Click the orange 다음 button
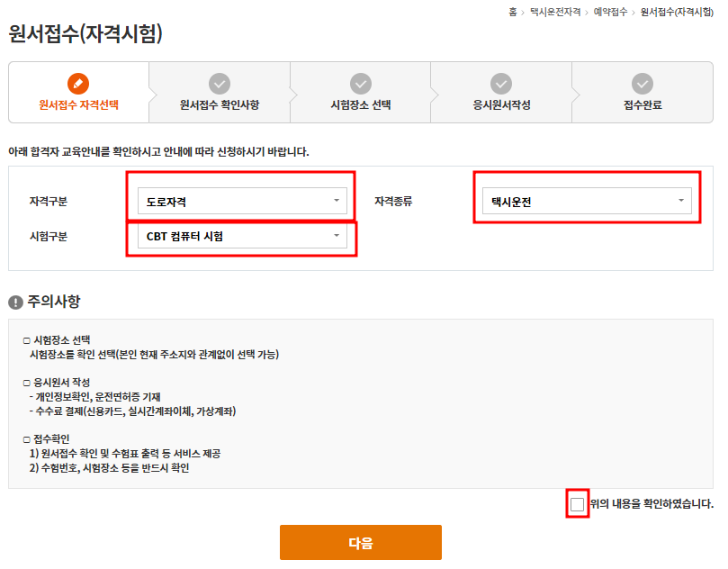The height and width of the screenshot is (569, 728). click(361, 543)
